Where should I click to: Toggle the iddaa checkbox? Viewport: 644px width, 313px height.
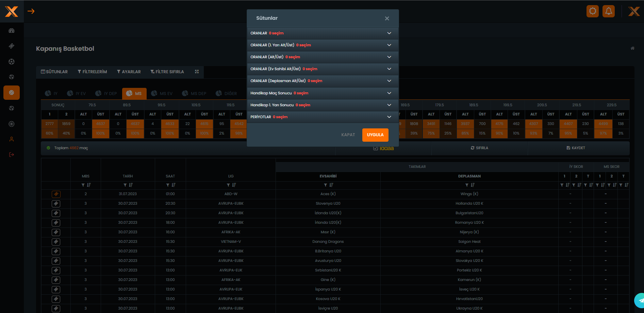[376, 148]
